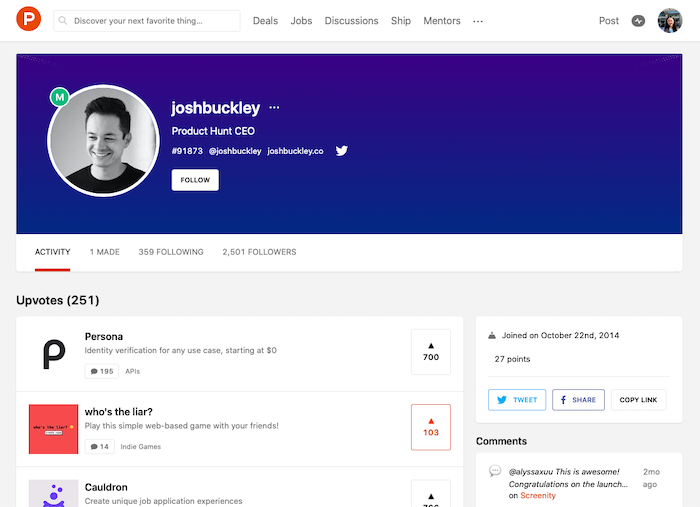Screen dimensions: 700x507
Task: Click the Post link
Action: 608,21
